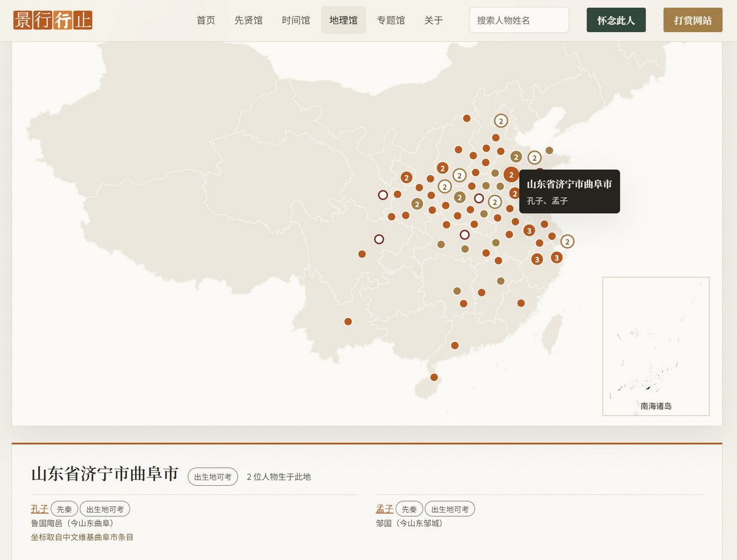Open the 孔子 person link
This screenshot has height=560, width=737.
(39, 509)
